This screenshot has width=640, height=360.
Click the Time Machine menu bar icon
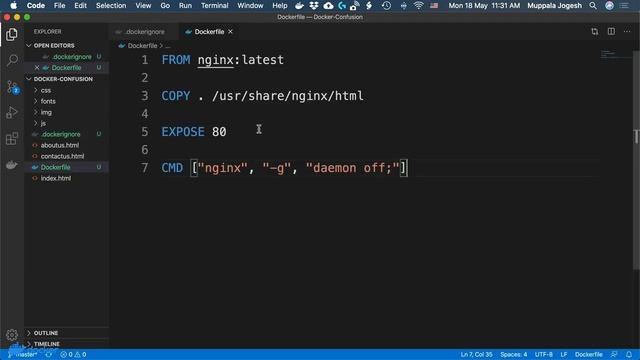tap(386, 6)
